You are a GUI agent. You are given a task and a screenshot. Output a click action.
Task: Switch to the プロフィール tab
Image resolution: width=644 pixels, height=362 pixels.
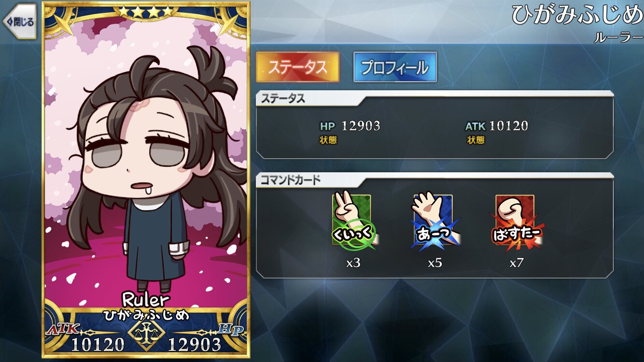point(395,67)
